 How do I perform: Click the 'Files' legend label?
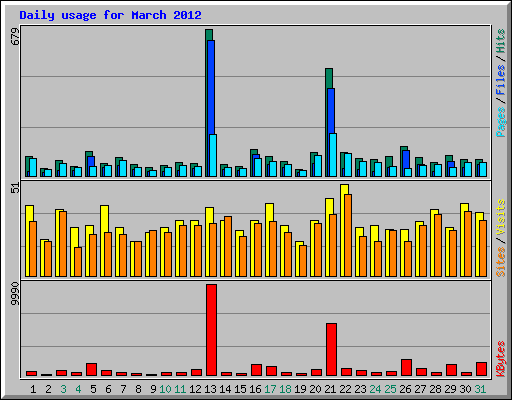[500, 80]
